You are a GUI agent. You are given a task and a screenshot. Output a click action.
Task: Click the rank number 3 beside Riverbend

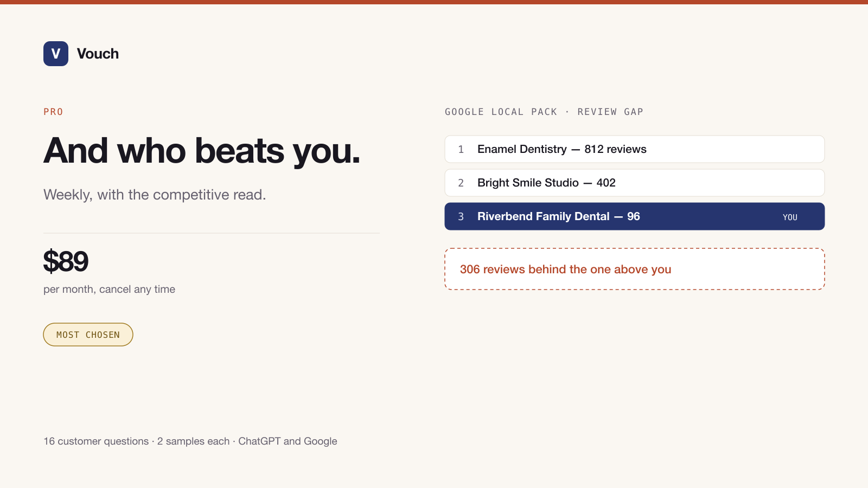click(x=461, y=216)
